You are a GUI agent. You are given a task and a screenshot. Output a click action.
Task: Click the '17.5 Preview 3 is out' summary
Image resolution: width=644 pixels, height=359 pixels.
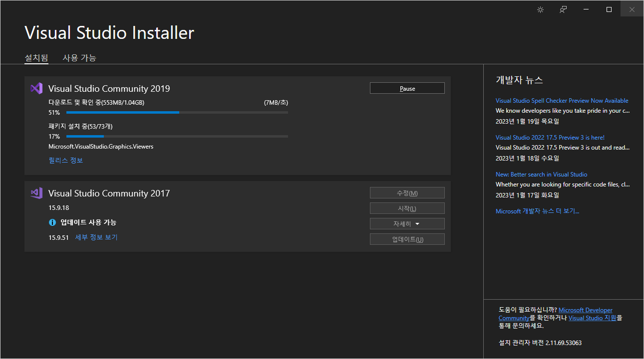(563, 148)
